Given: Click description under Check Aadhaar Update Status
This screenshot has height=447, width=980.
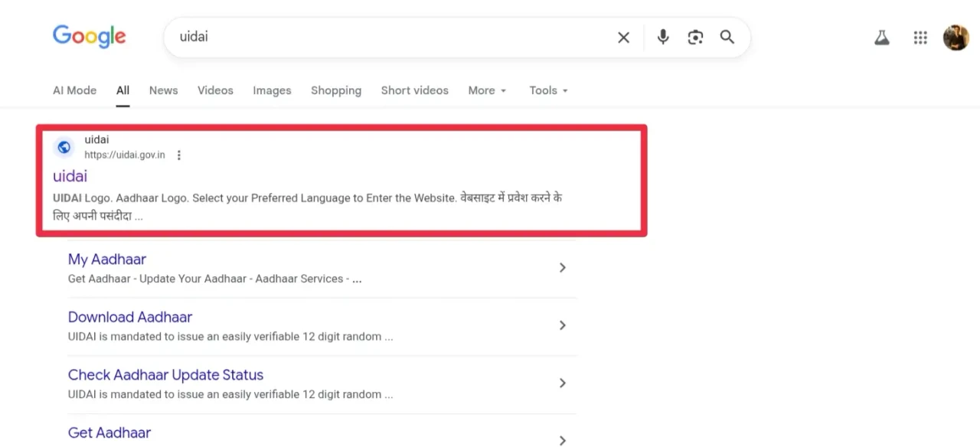Looking at the screenshot, I should point(230,394).
